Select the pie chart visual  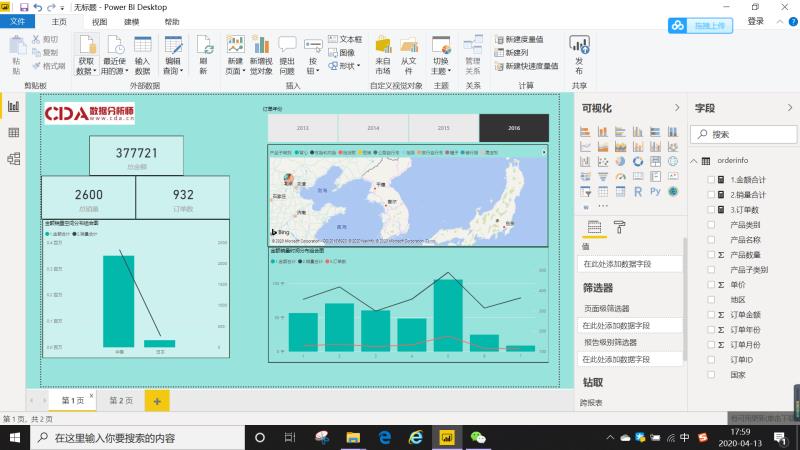tap(620, 162)
